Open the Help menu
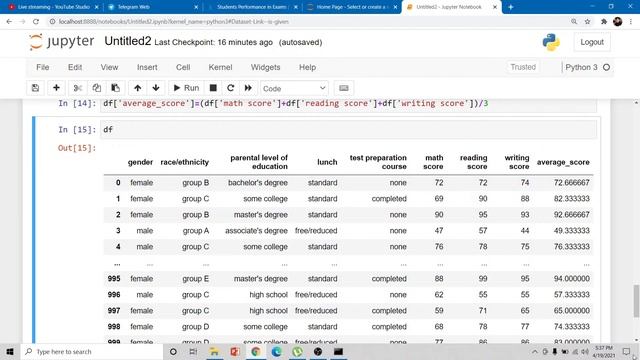This screenshot has width=640, height=360. (x=307, y=67)
